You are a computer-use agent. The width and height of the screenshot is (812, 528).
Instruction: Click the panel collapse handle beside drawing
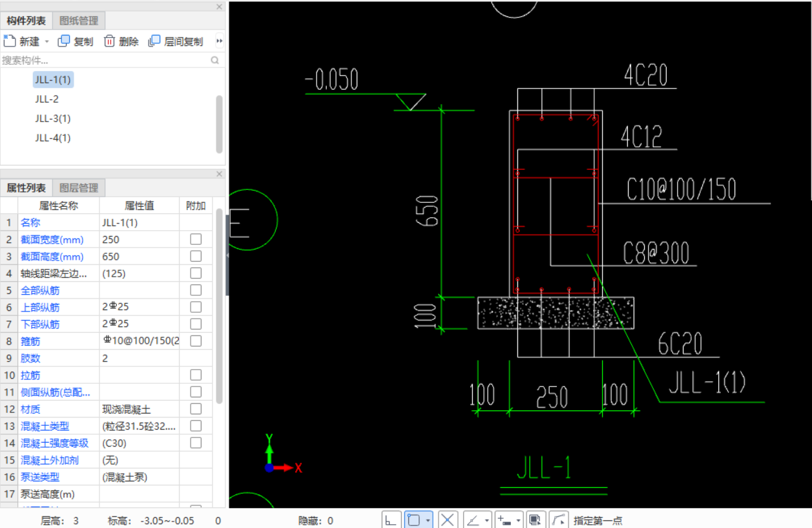click(x=227, y=256)
